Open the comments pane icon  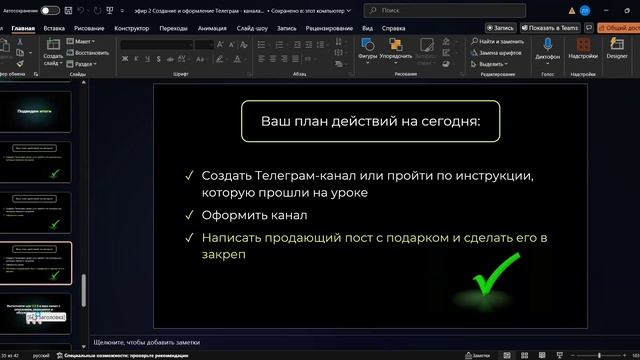(589, 28)
